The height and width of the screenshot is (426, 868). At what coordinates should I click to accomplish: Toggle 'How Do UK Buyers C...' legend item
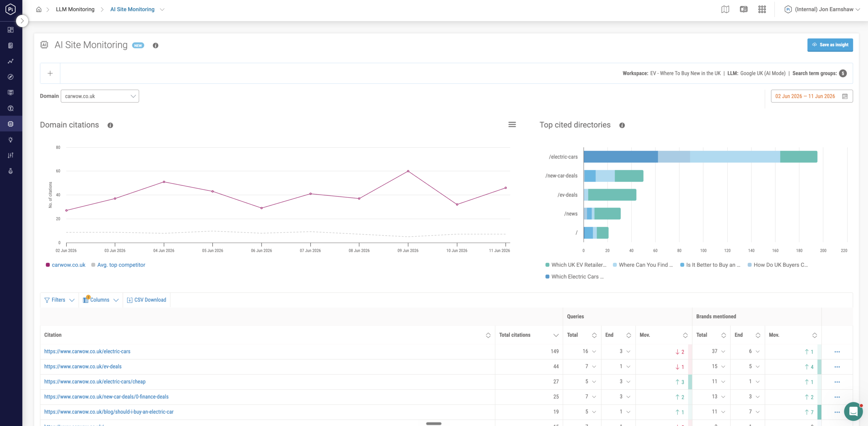tap(778, 265)
